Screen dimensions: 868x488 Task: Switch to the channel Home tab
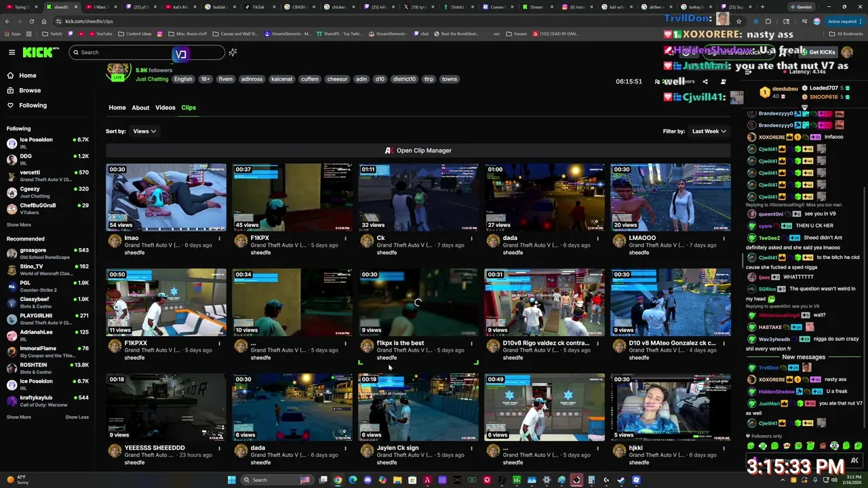(117, 108)
